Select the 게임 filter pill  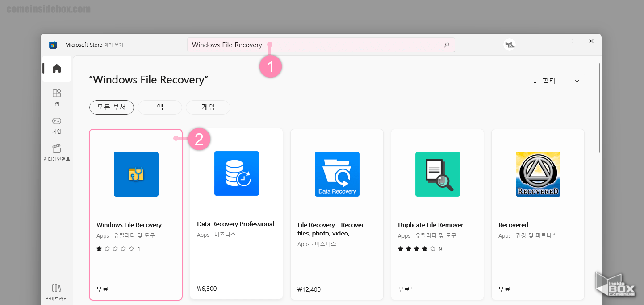[208, 107]
